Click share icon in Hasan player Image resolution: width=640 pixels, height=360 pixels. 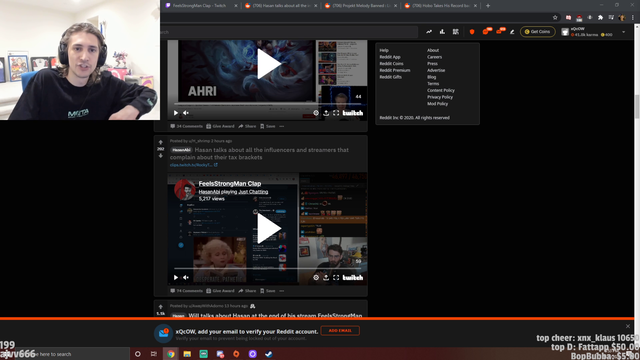click(326, 277)
